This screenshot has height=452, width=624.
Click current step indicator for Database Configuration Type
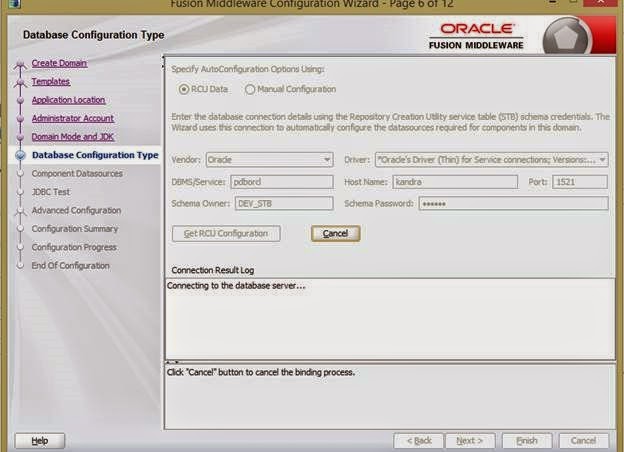tap(20, 155)
